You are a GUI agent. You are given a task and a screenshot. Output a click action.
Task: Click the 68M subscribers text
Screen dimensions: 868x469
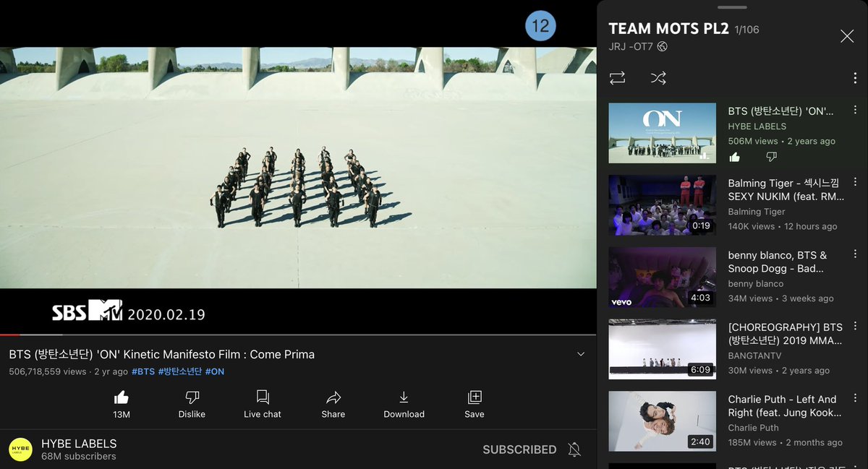(79, 456)
